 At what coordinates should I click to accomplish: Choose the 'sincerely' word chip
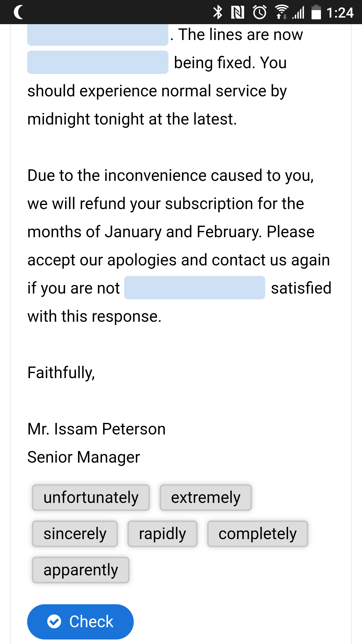75,534
